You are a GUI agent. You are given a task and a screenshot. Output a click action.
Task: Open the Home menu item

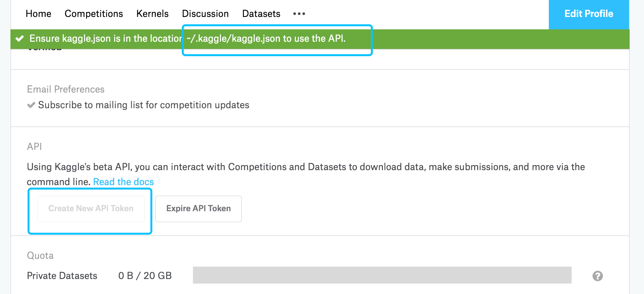(x=38, y=14)
